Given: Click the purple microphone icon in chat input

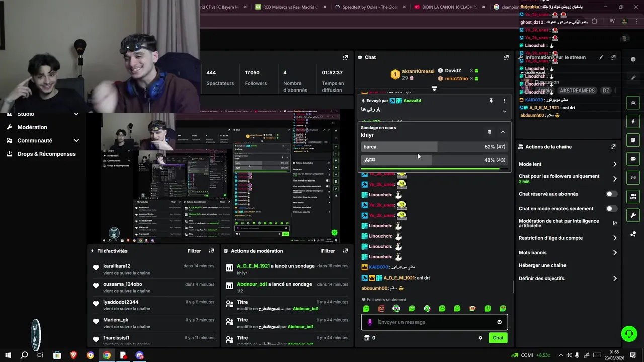Looking at the screenshot, I should (x=370, y=322).
